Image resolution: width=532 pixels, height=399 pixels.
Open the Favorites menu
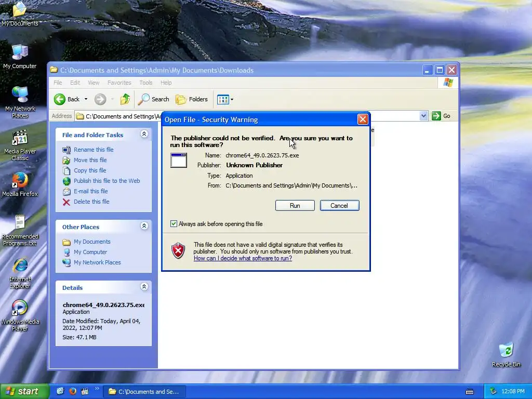point(119,83)
